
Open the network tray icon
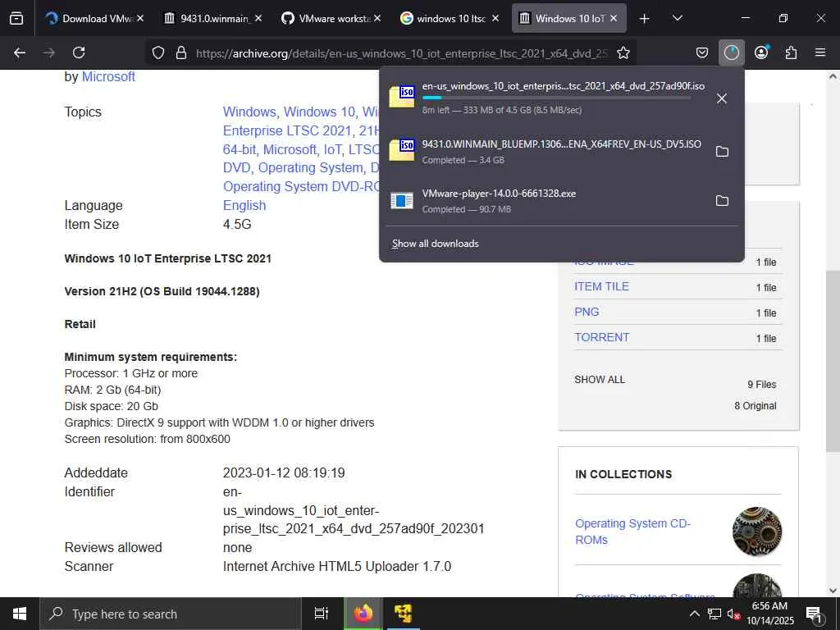click(x=714, y=614)
